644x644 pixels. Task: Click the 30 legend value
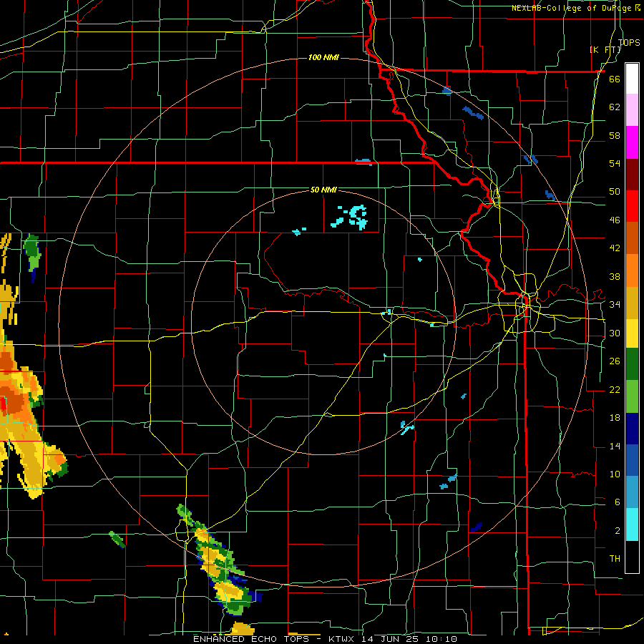(x=615, y=333)
